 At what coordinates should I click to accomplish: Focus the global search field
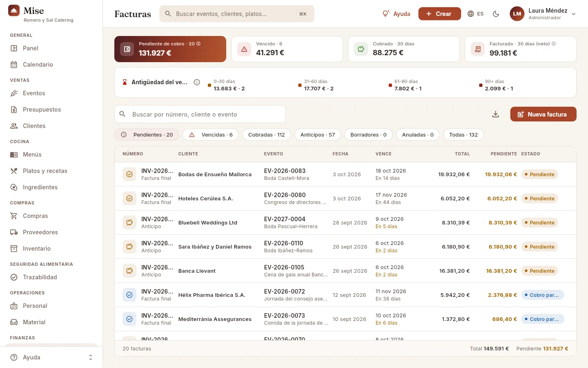tap(237, 14)
